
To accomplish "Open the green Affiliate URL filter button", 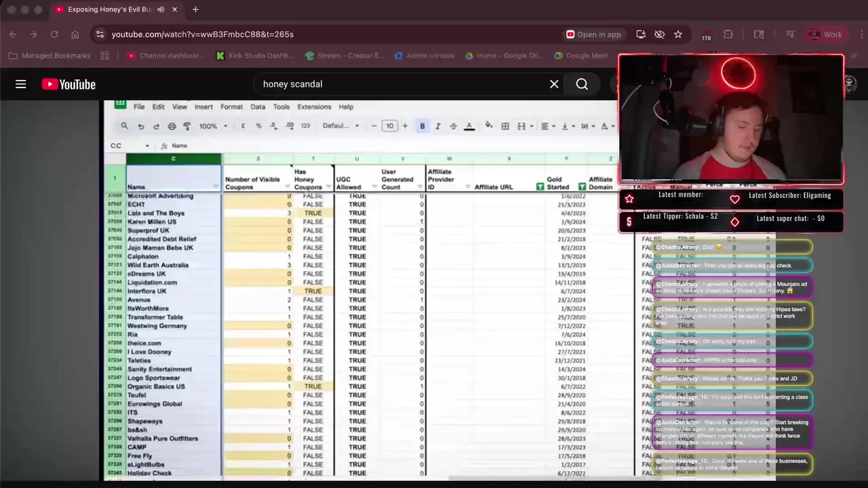I will pyautogui.click(x=540, y=187).
